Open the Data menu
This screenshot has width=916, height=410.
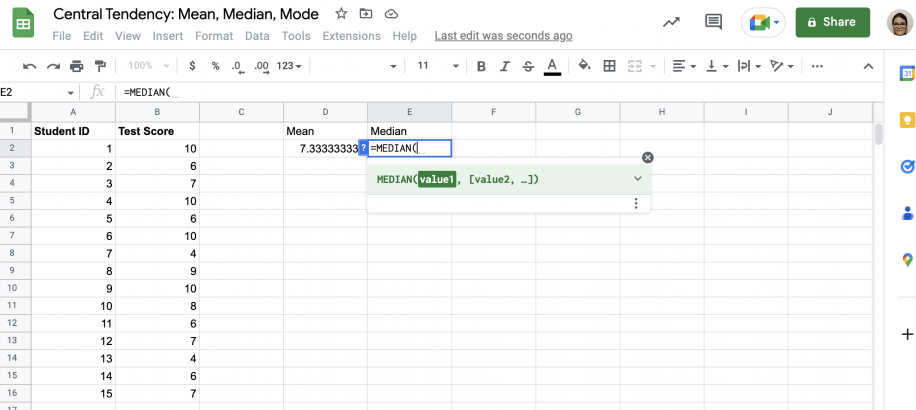point(257,36)
